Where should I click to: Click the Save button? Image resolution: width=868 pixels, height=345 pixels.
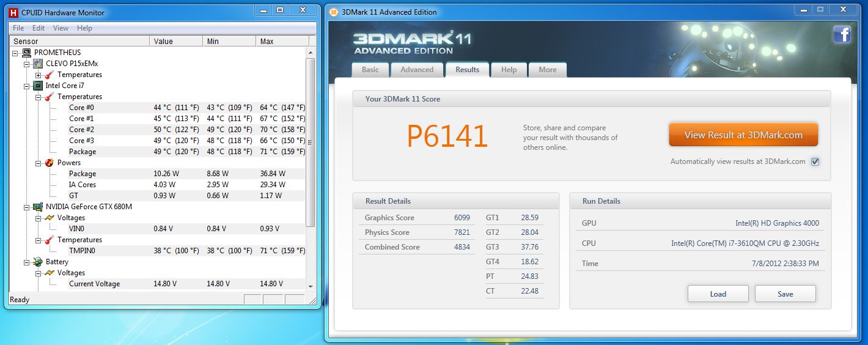coord(785,294)
